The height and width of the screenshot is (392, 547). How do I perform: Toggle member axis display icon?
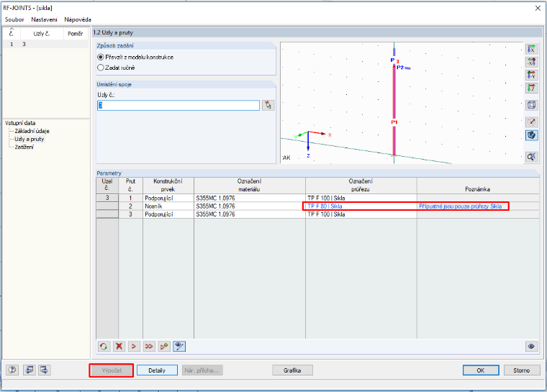531,122
